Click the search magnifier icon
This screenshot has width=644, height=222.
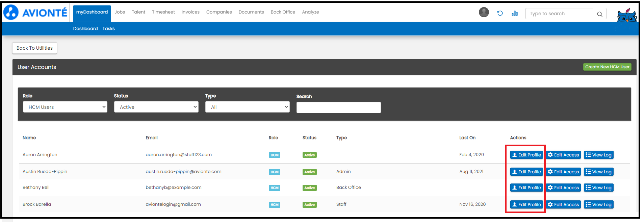[599, 14]
